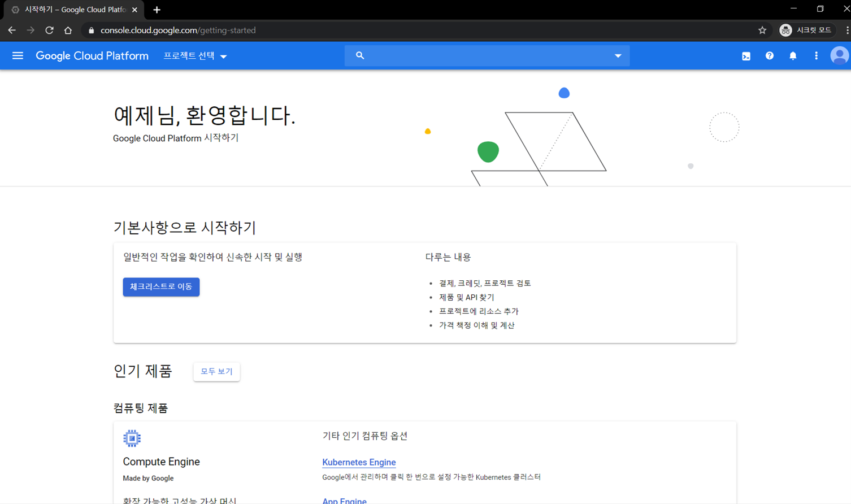Click inside the console search field

coord(487,55)
